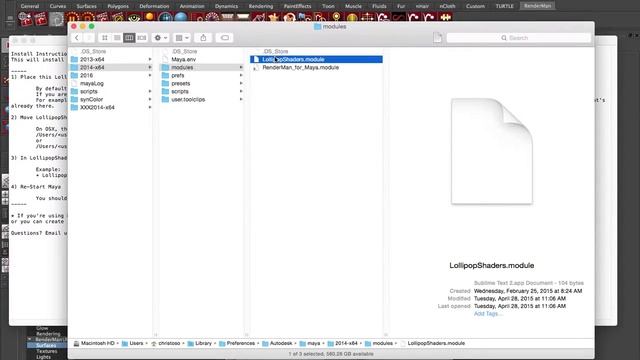The width and height of the screenshot is (640, 360).
Task: Select the RenderMan shelf tab
Action: coord(538,6)
